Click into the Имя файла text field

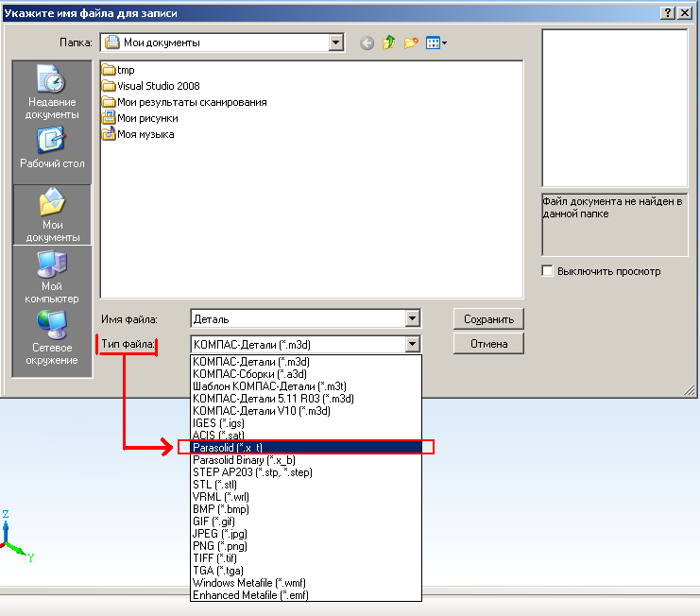pyautogui.click(x=299, y=318)
